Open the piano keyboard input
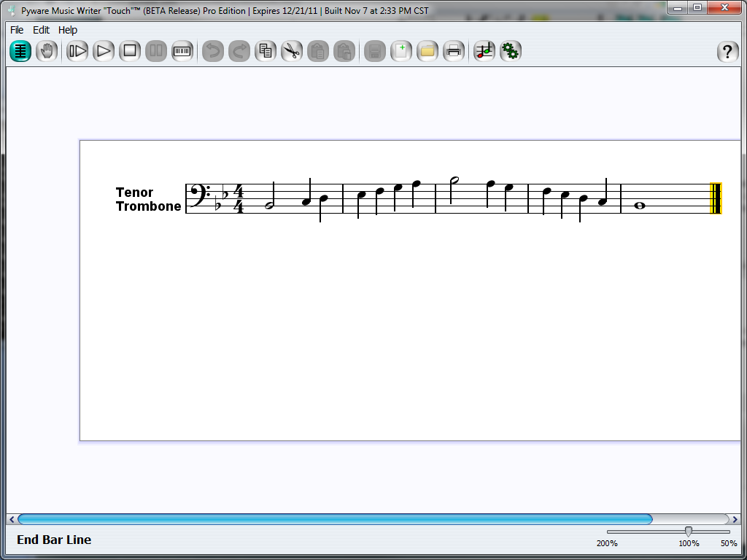The width and height of the screenshot is (747, 560). click(182, 51)
